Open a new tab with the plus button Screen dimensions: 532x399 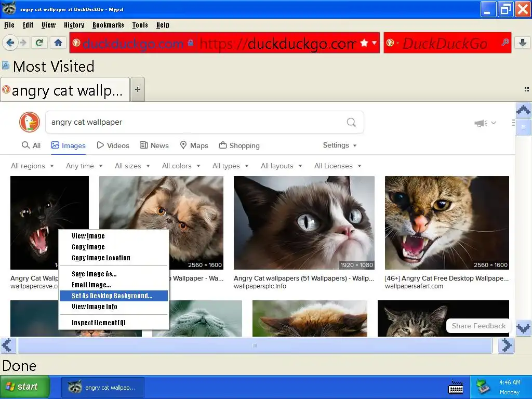point(138,89)
